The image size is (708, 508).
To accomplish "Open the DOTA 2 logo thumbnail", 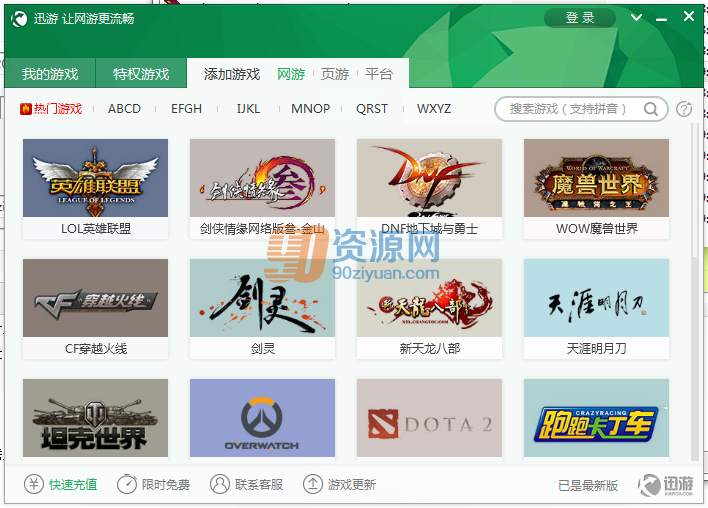I will point(429,418).
